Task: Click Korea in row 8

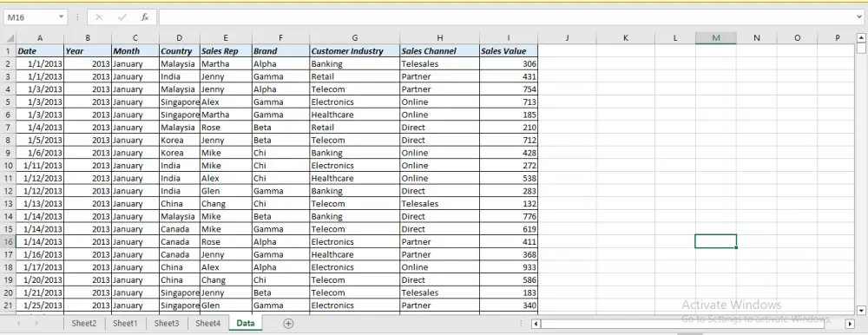Action: coord(180,140)
